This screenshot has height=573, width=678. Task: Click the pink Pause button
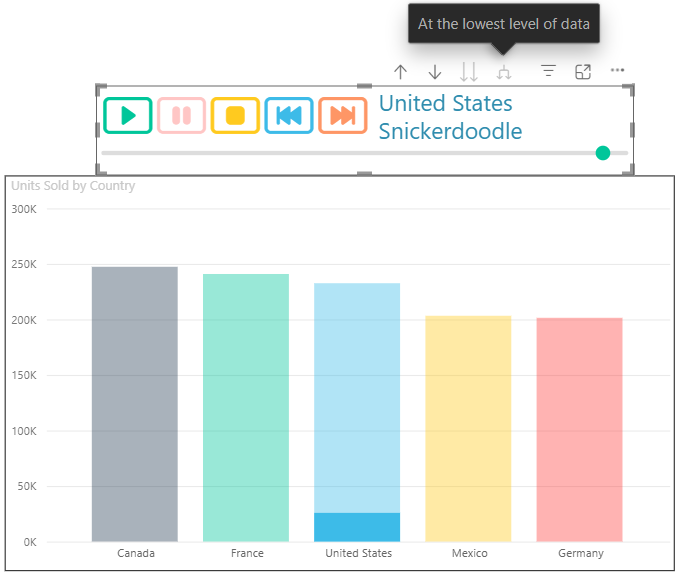point(181,115)
